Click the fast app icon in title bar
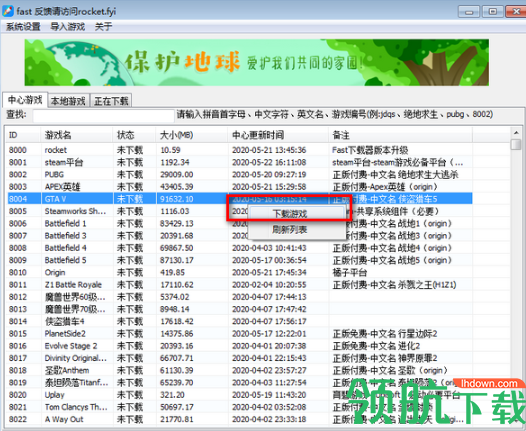Screen dimensions: 526x431 coord(8,11)
